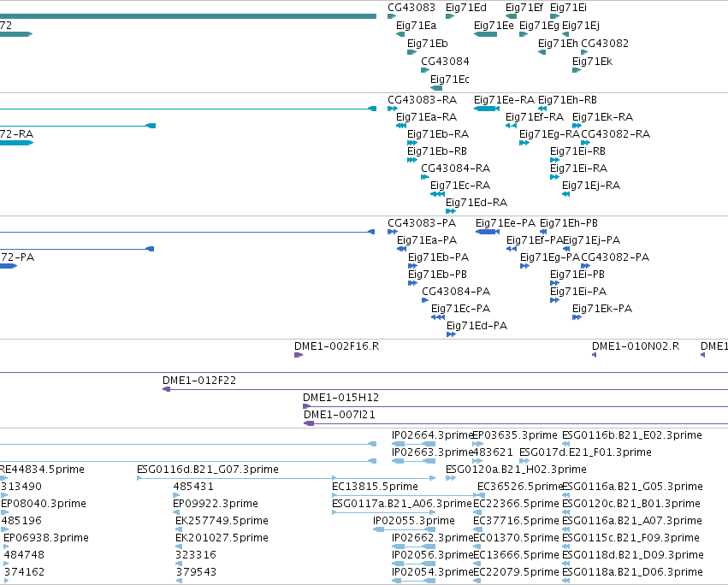The width and height of the screenshot is (728, 585).
Task: Select the DME1-012F22 clone arrowhead
Action: coord(166,389)
